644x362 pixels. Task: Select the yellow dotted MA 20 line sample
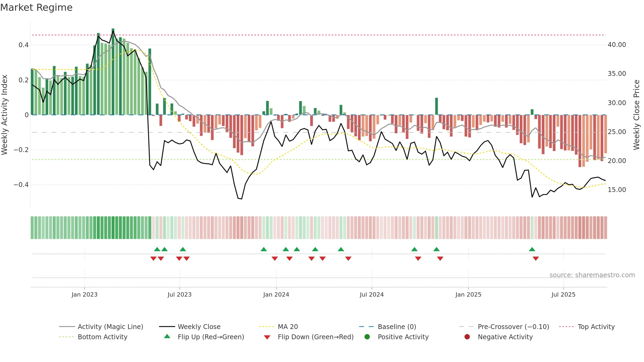click(267, 327)
